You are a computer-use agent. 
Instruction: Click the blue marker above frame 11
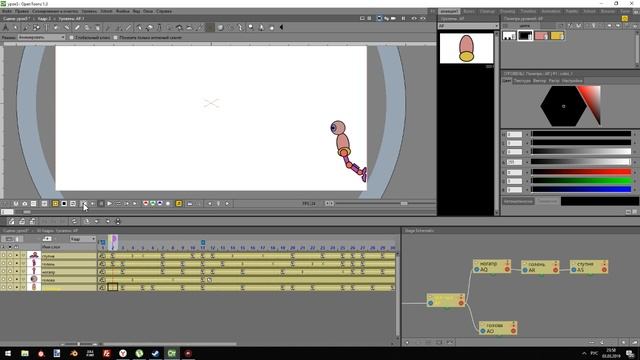coord(203,242)
